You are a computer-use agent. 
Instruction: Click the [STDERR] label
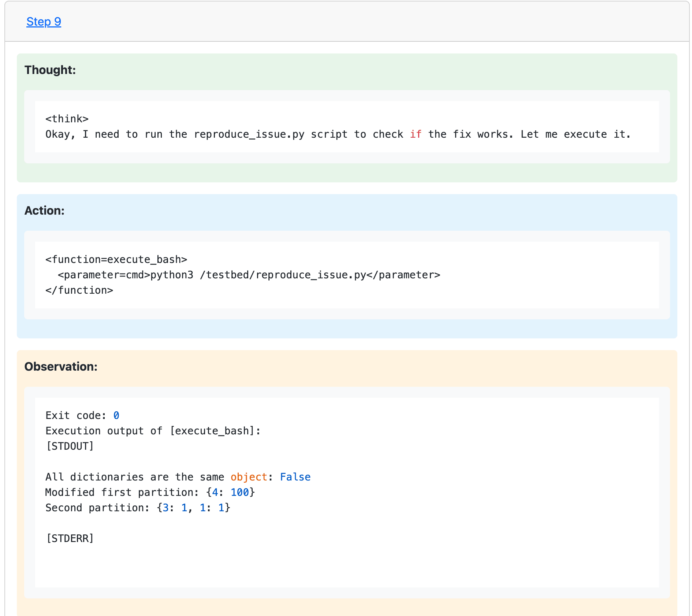(70, 539)
